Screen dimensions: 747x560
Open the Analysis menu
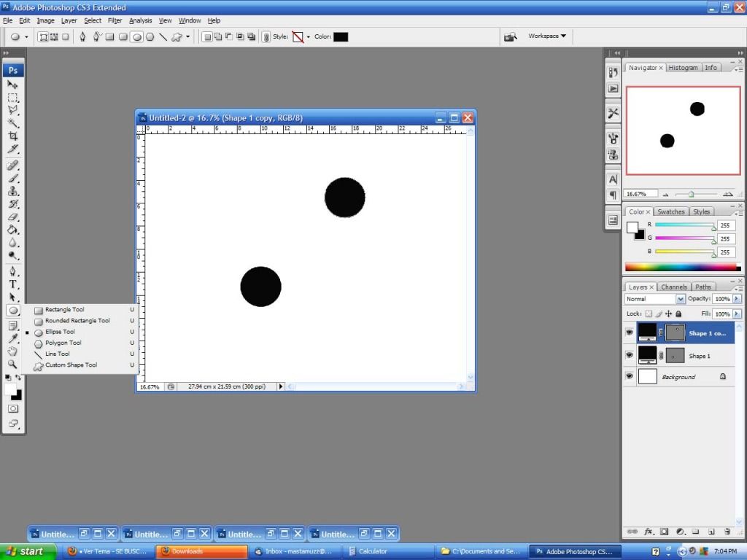pos(141,20)
